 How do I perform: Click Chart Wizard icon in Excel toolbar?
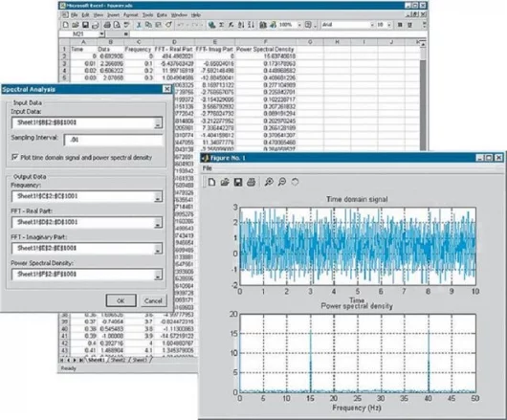coord(263,25)
